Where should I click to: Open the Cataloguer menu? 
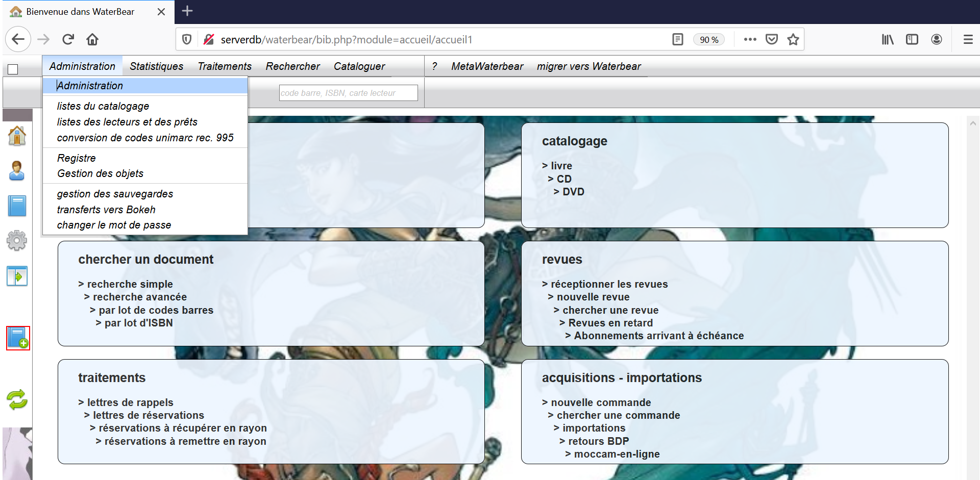(x=359, y=66)
